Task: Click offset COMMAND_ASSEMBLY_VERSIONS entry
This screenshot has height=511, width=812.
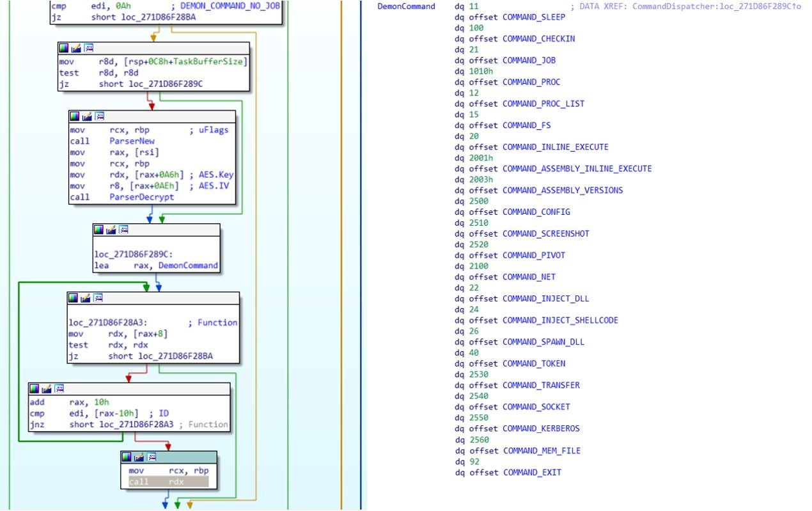Action: [538, 190]
